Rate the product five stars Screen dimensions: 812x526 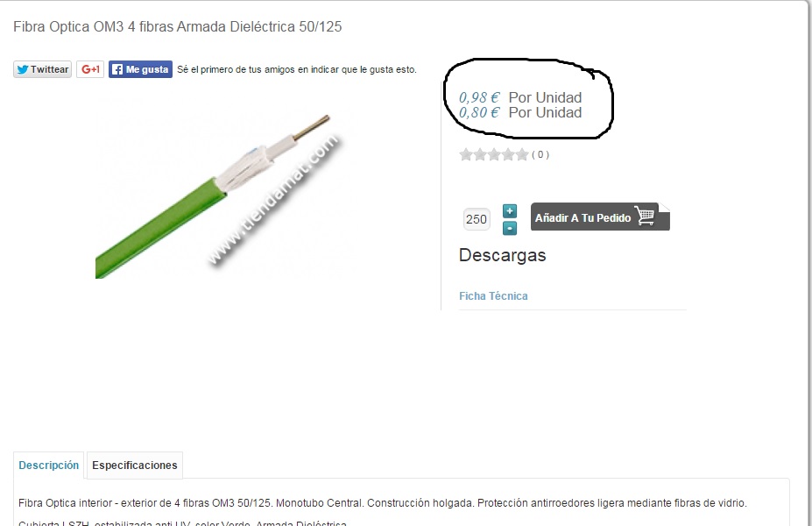click(522, 154)
